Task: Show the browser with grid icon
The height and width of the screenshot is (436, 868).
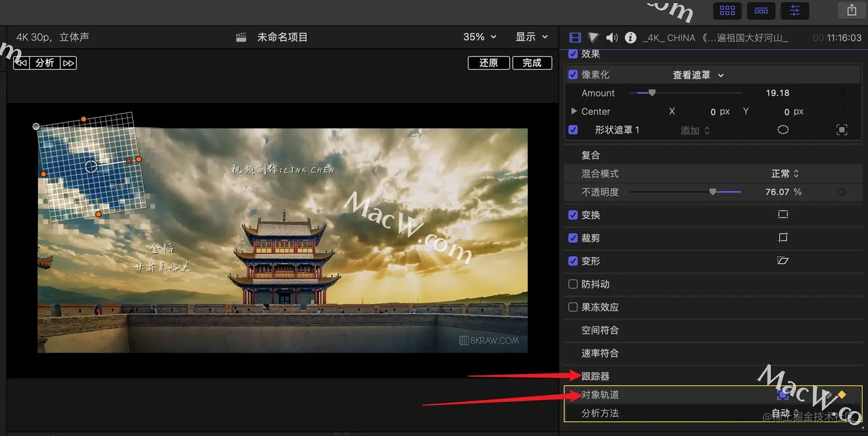Action: tap(727, 11)
